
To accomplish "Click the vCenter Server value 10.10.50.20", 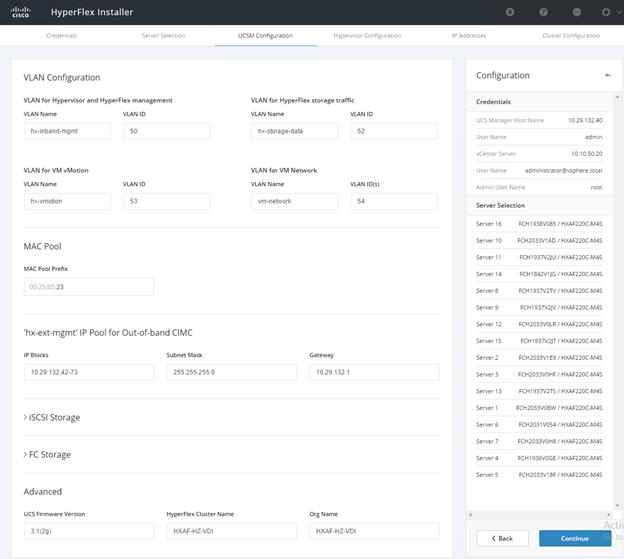I will coord(587,154).
